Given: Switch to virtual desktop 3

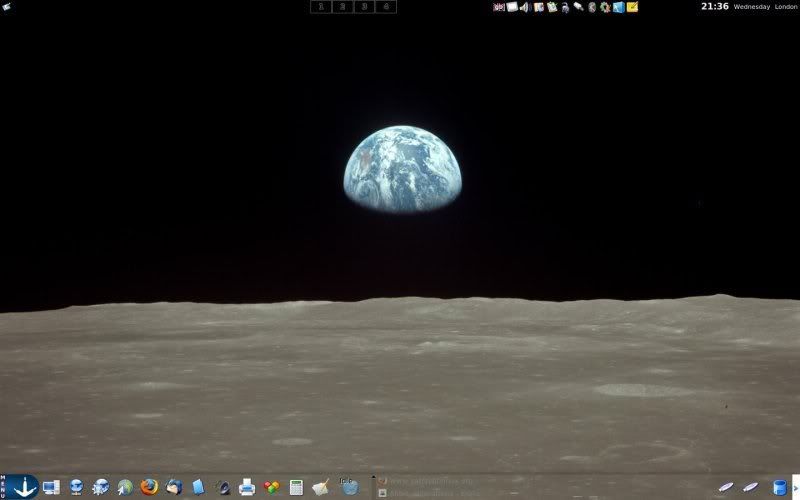Looking at the screenshot, I should 364,7.
